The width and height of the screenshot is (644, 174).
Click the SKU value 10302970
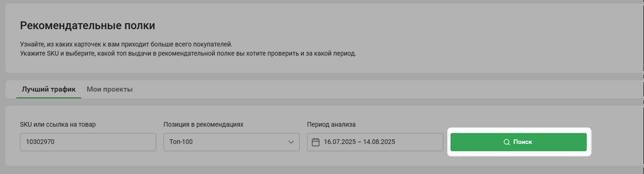coord(40,142)
